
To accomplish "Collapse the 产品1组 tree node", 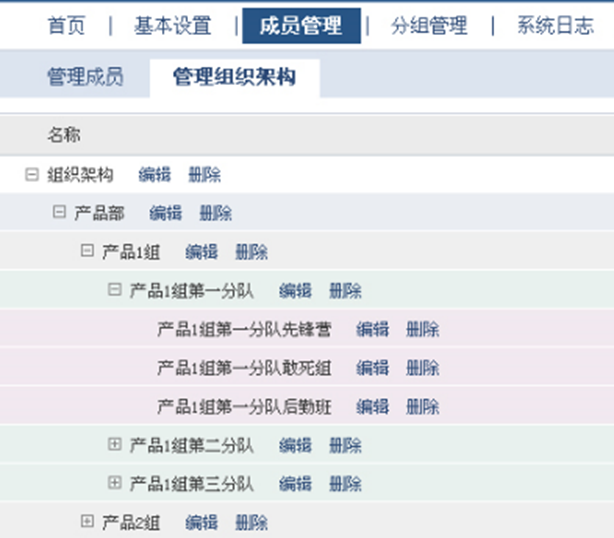I will point(87,251).
